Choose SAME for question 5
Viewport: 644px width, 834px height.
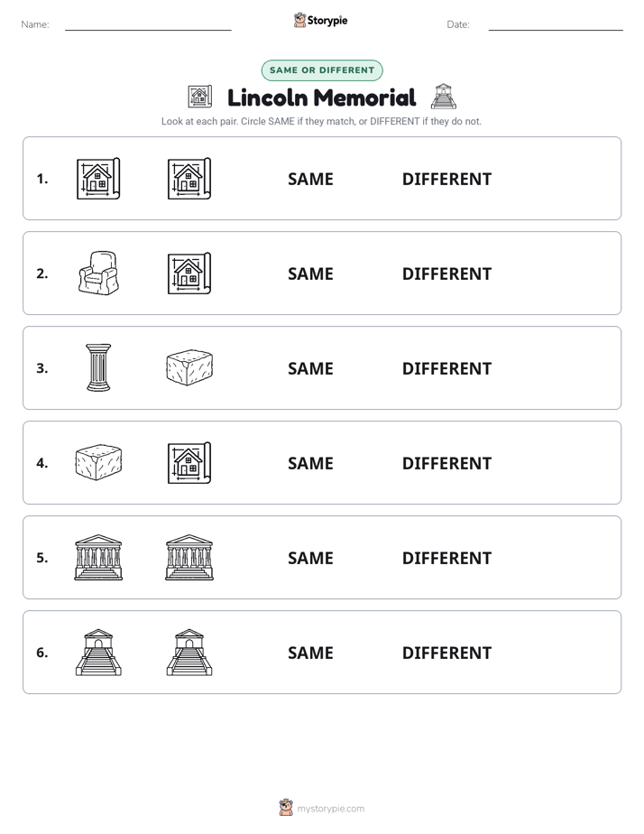(310, 558)
